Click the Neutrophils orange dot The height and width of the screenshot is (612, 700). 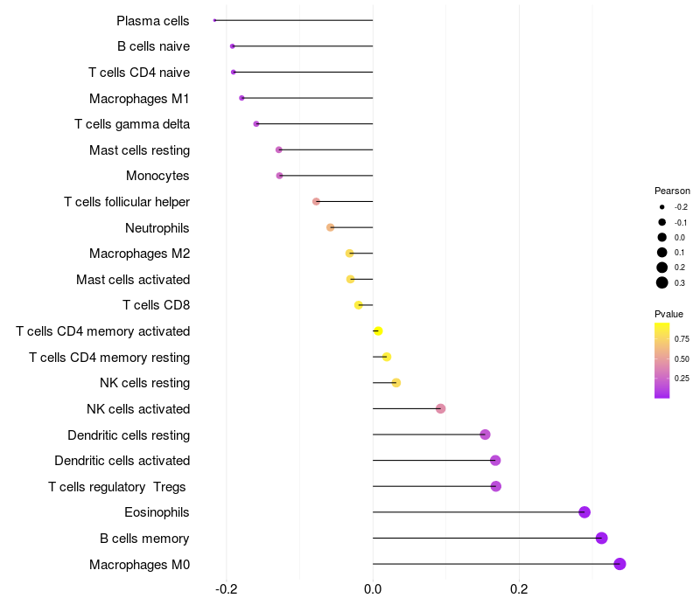tap(331, 227)
